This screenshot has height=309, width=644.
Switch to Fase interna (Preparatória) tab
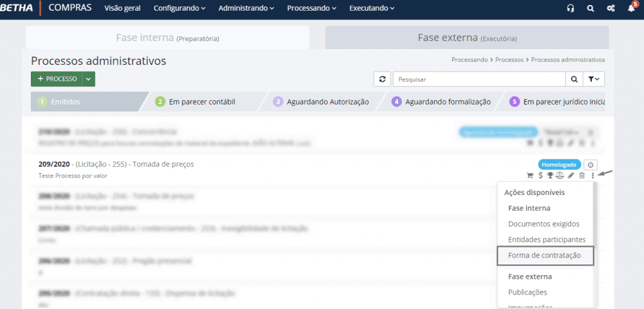coord(167,38)
